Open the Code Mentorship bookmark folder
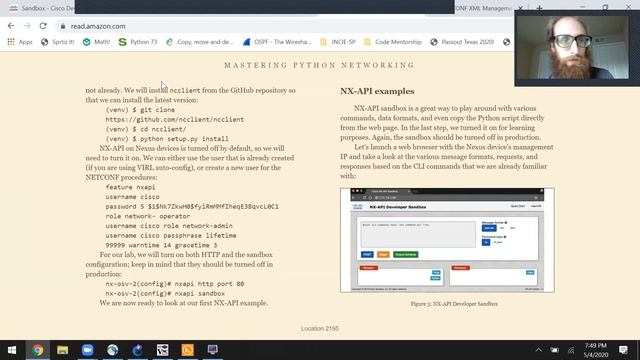The height and width of the screenshot is (360, 640). [393, 42]
